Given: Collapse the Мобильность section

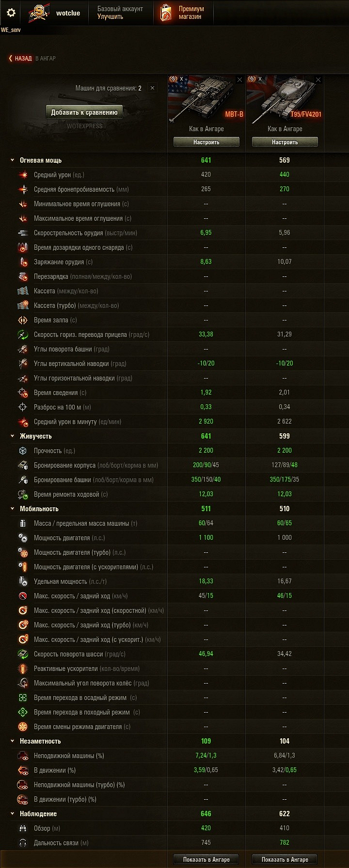Looking at the screenshot, I should click(x=12, y=508).
